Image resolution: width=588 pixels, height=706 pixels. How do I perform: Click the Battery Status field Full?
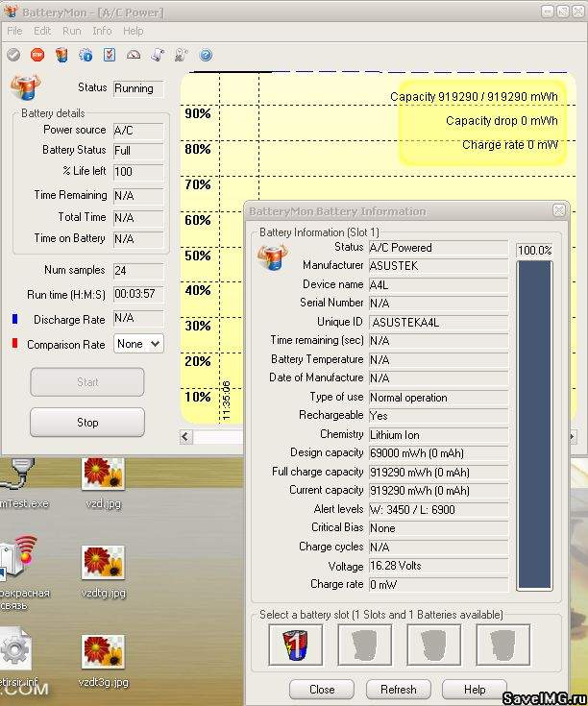pos(138,151)
